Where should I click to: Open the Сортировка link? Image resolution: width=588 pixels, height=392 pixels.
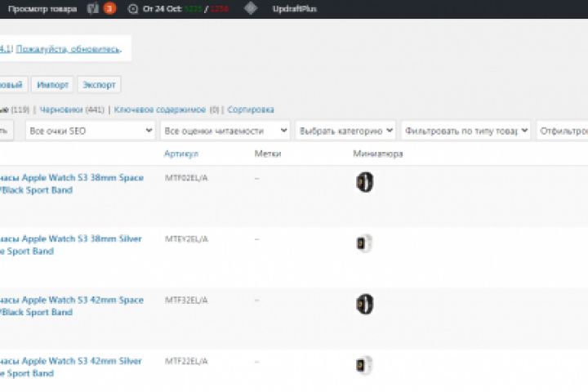tap(251, 109)
